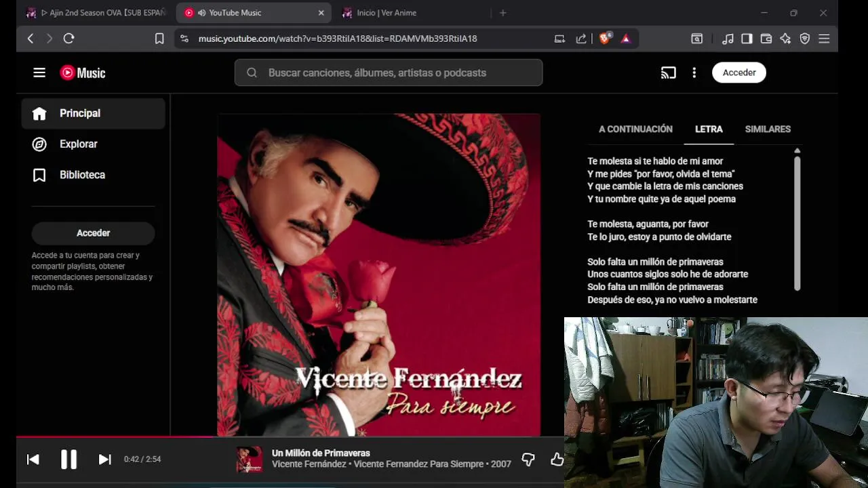
Task: Click lyric 'Y tu nombre quite ya de aquel poema'
Action: (x=661, y=199)
